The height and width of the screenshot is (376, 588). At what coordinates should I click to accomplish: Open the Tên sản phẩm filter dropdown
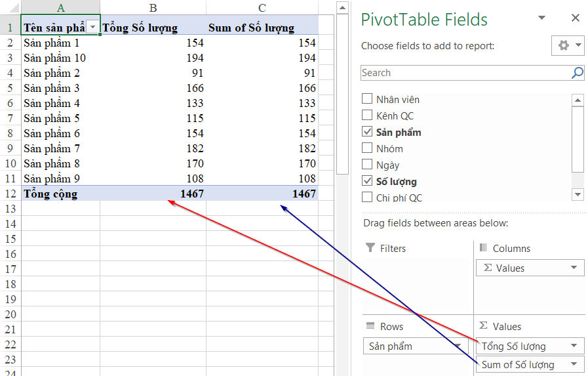pyautogui.click(x=93, y=27)
